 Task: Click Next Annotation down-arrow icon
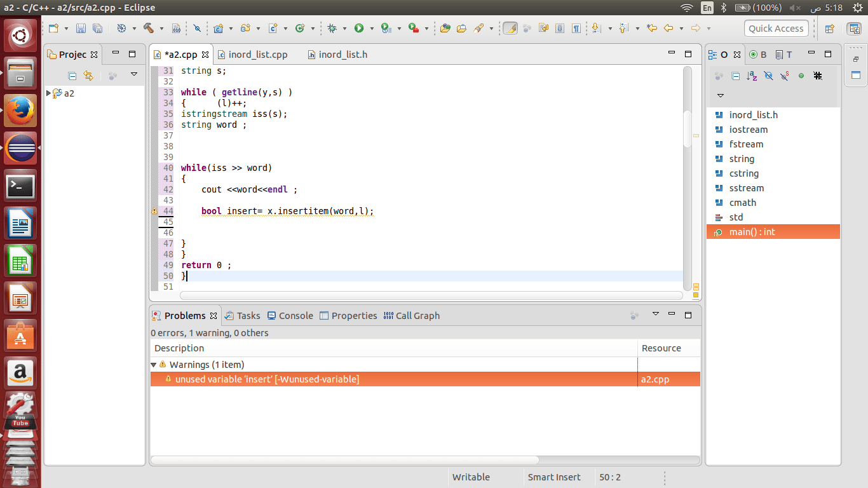pos(596,28)
